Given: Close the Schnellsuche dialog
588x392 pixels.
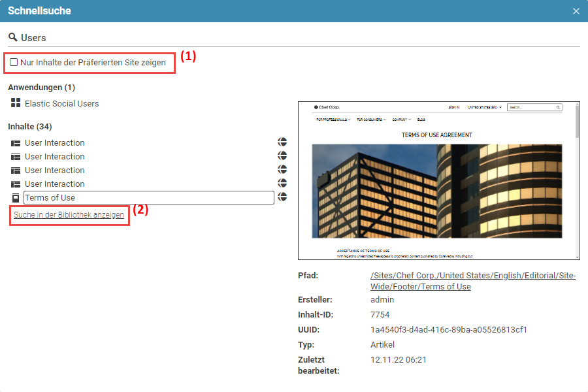Looking at the screenshot, I should pyautogui.click(x=576, y=11).
